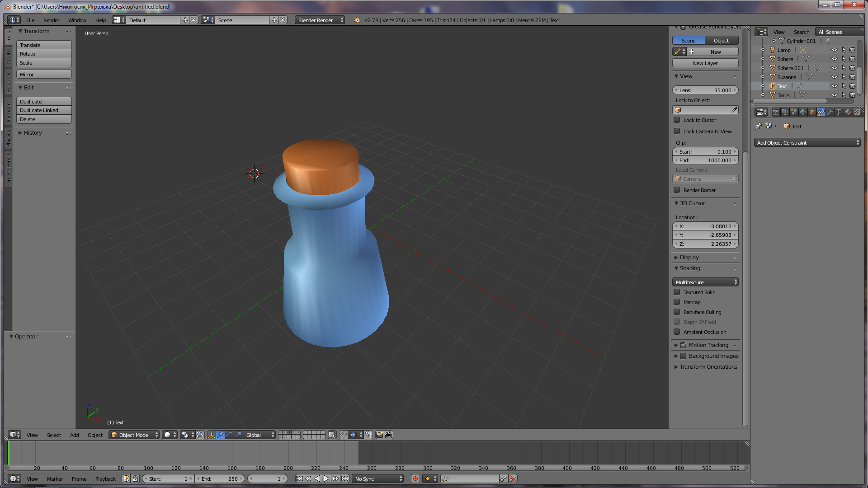Enable Render Border checkbox
The height and width of the screenshot is (488, 868).
(x=677, y=190)
